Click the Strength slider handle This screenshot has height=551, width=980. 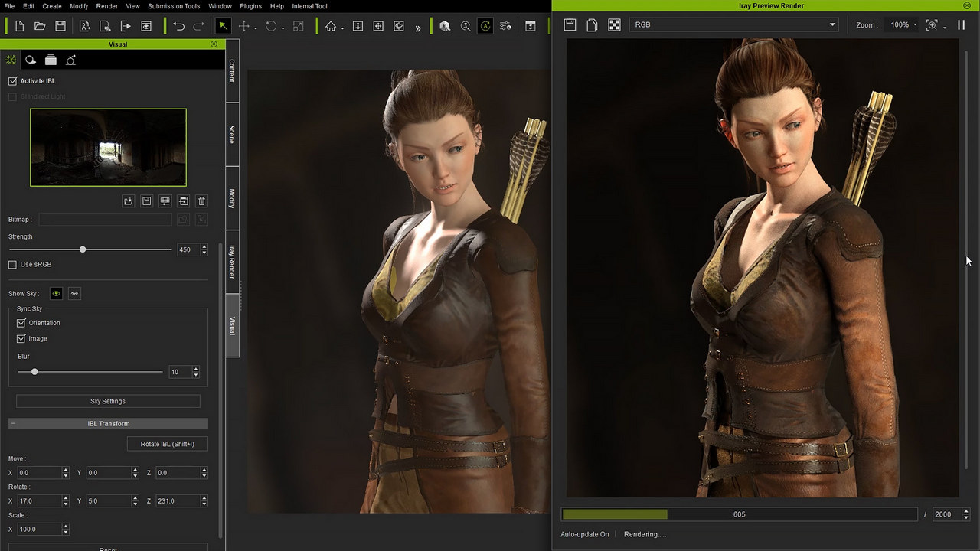point(83,249)
